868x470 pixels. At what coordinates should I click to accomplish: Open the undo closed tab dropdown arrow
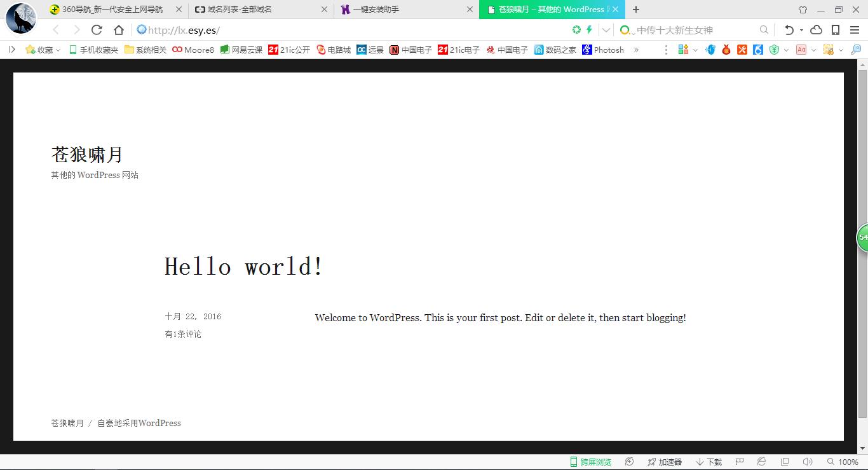pos(801,30)
